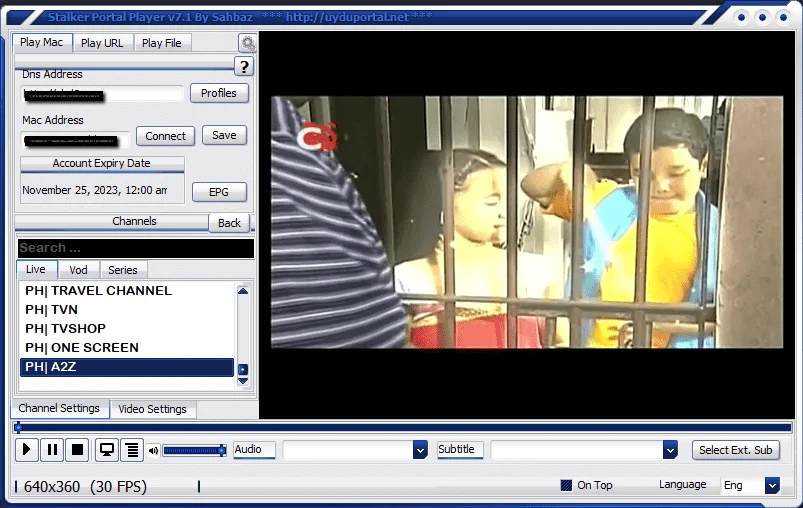This screenshot has height=508, width=803.
Task: Stop the video playback
Action: click(x=78, y=450)
